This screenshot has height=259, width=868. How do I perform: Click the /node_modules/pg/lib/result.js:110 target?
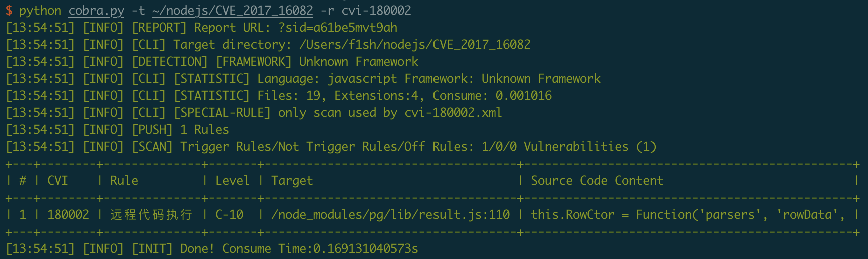pos(390,215)
